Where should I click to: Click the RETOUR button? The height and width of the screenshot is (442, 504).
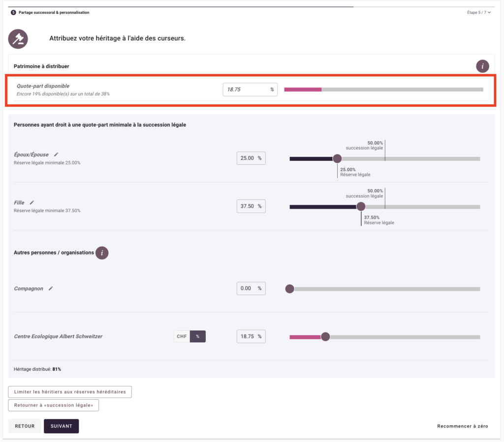click(25, 426)
